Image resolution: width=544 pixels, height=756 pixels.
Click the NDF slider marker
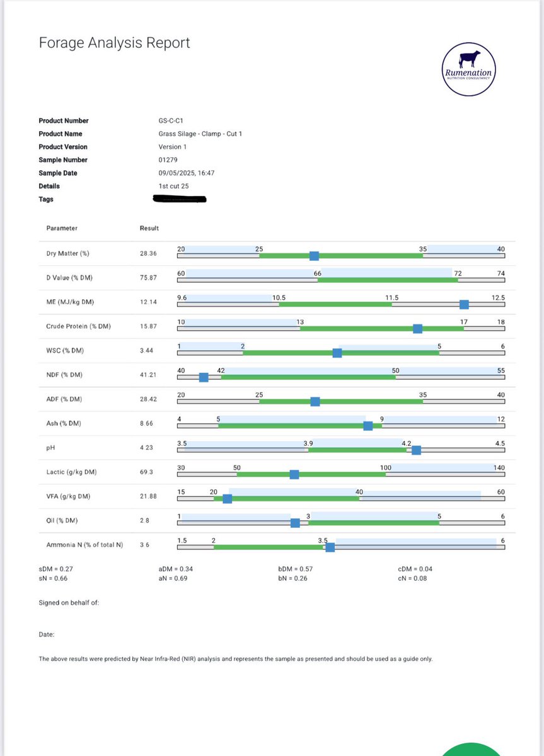[x=204, y=377]
